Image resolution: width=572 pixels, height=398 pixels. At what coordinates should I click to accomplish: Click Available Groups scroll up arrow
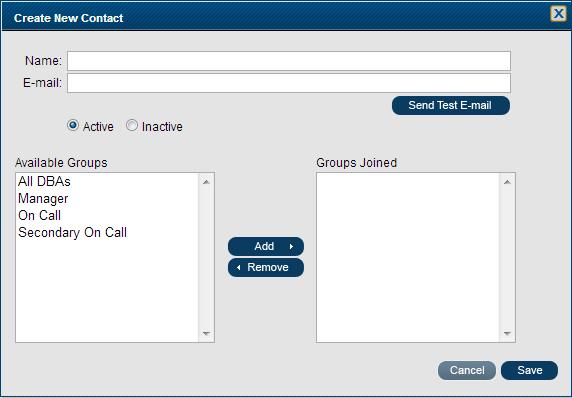(206, 182)
